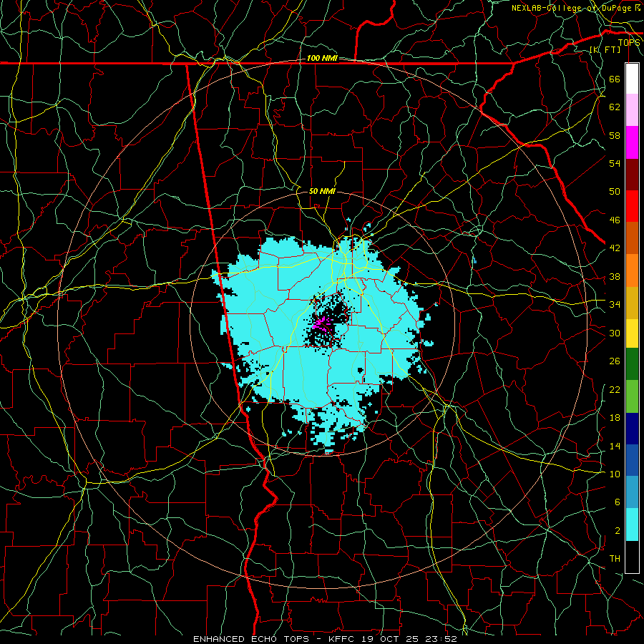Click the "100 NMI" range ring label
The height and width of the screenshot is (644, 644).
(322, 59)
